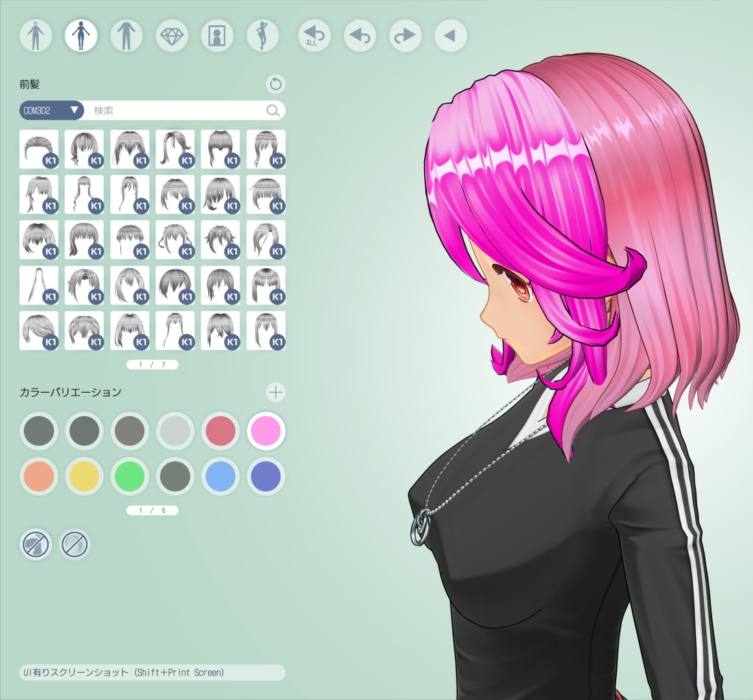Pick the second dark gray swatch in top row
Viewport: 753px width, 700px height.
tap(84, 431)
